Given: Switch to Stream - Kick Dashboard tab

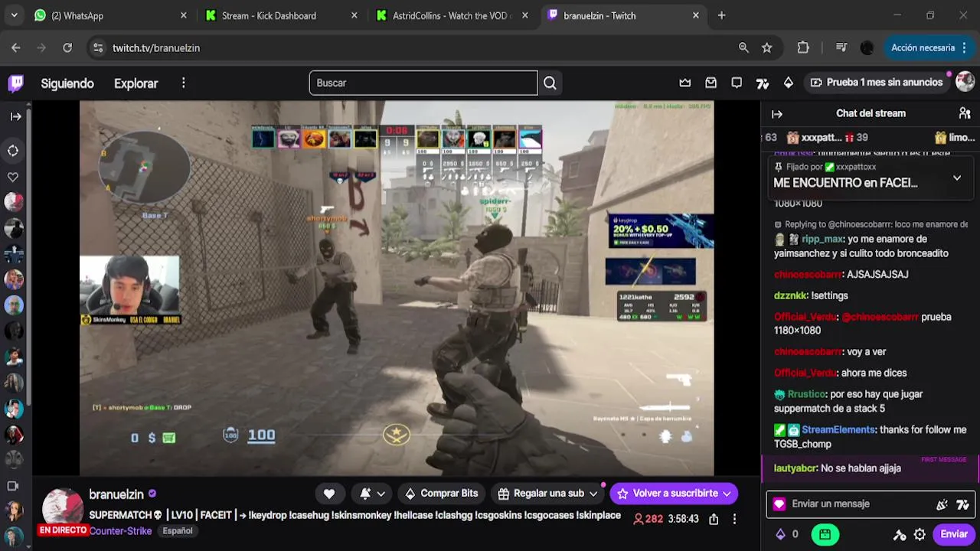Looking at the screenshot, I should (x=282, y=15).
